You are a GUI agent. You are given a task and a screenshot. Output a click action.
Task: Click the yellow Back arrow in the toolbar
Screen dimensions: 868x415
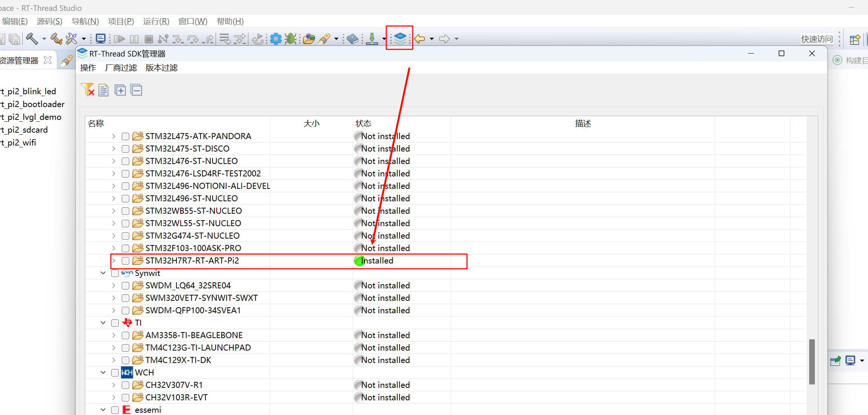419,39
